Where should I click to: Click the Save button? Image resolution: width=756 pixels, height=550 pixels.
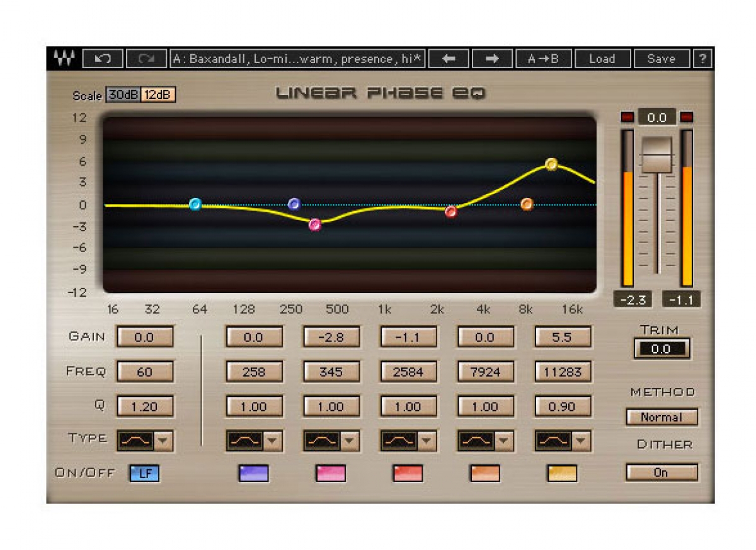coord(661,59)
